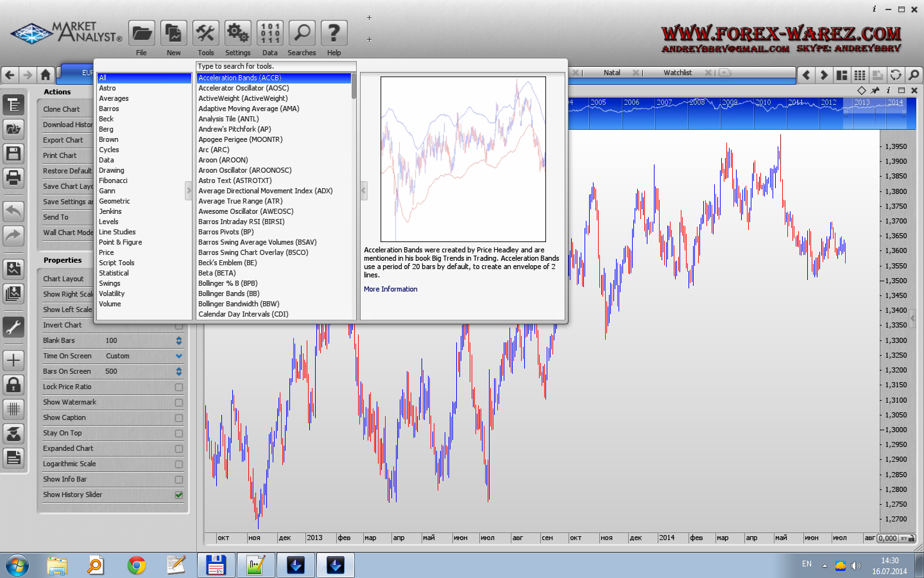Open the Tools menu icon in top toolbar
Screen dimensions: 924x578
click(205, 33)
